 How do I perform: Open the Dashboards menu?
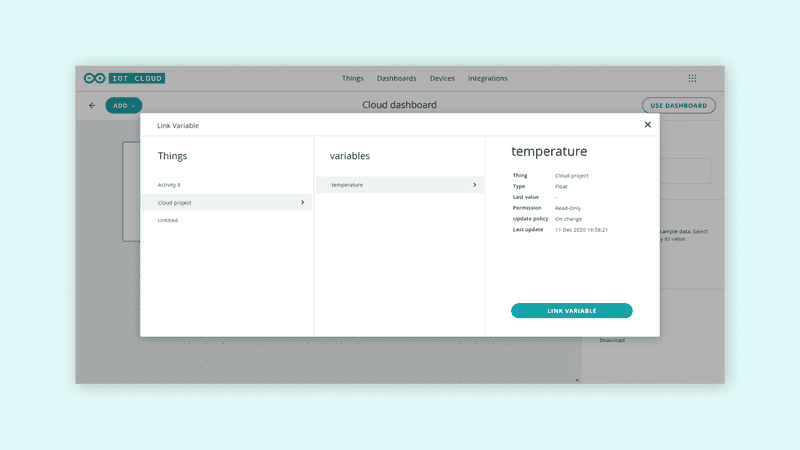[396, 78]
